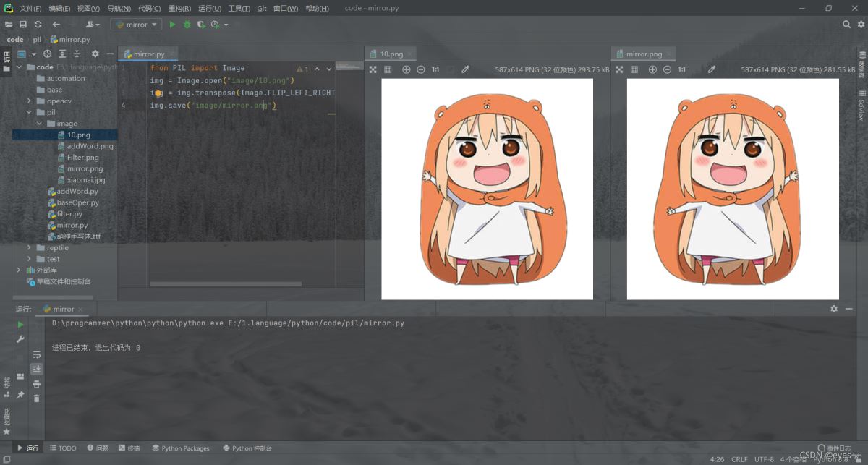Click the green Run button in main toolbar

(x=172, y=25)
